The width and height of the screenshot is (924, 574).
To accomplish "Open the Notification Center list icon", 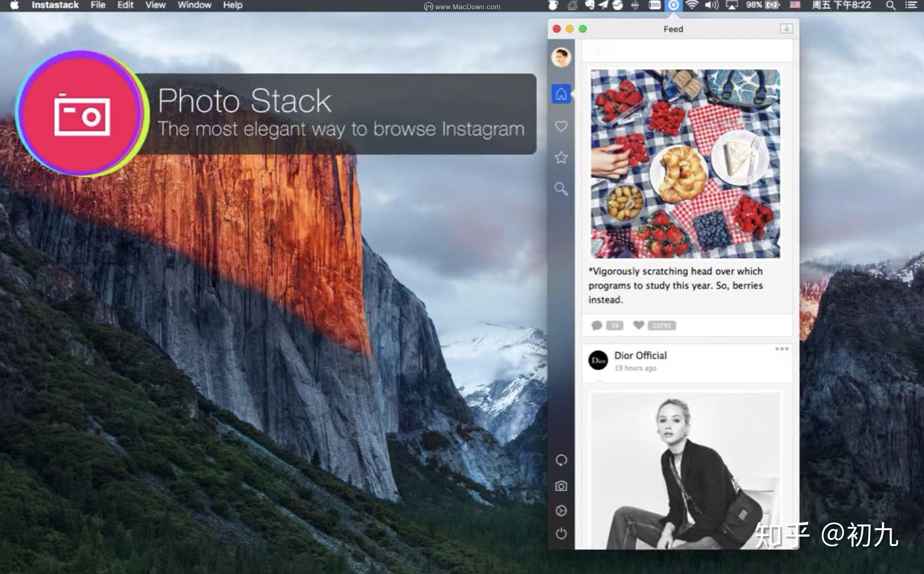I will (911, 5).
